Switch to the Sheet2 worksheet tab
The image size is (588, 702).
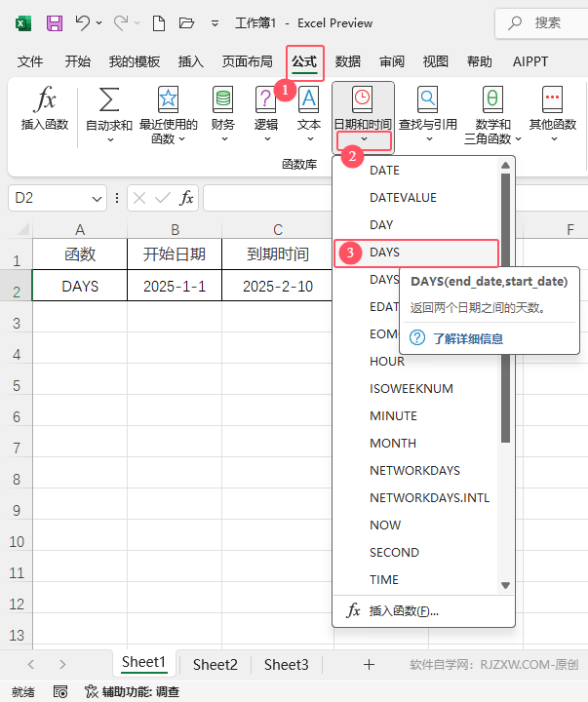(215, 665)
